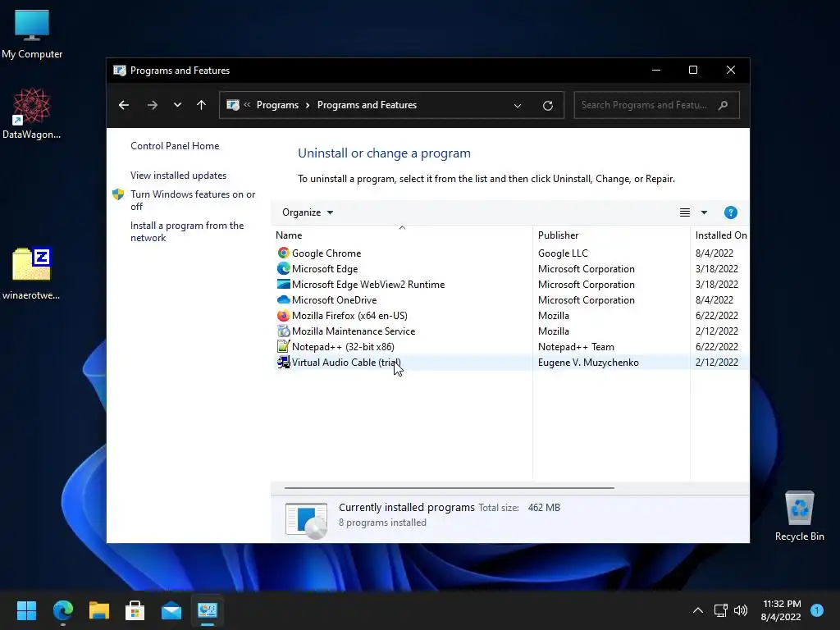
Task: Change the view with the list view icon
Action: [685, 212]
